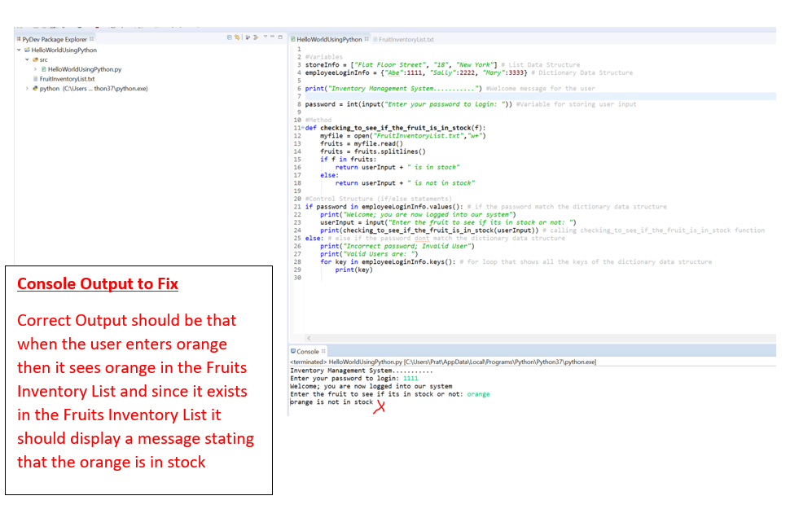This screenshot has height=509, width=812.
Task: Collapse the src folder node
Action: coord(27,59)
